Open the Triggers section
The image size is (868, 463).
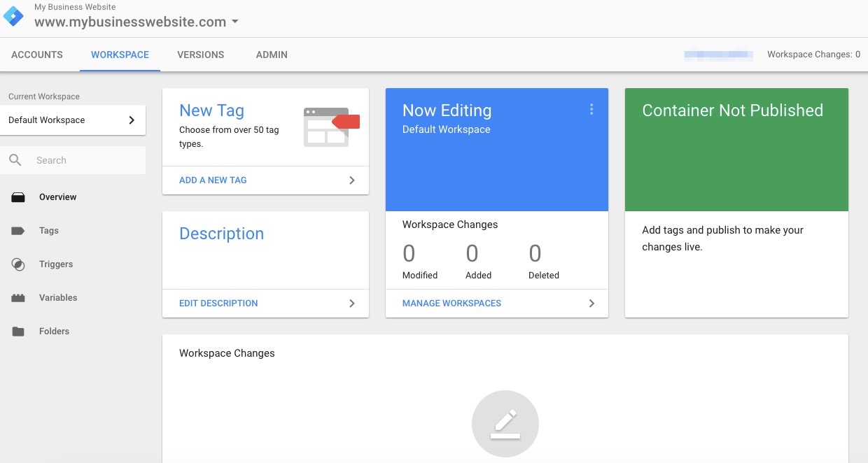tap(56, 264)
